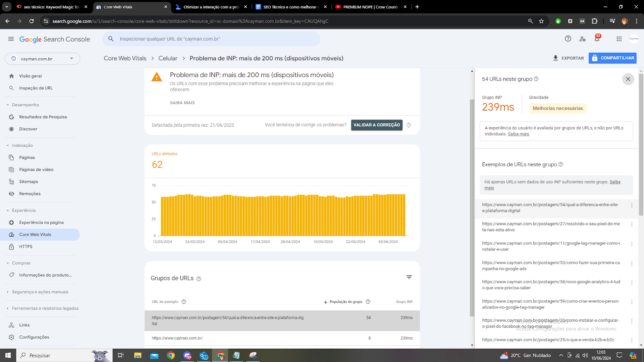
Task: Open more options for postagem/27 URL
Action: pyautogui.click(x=632, y=225)
